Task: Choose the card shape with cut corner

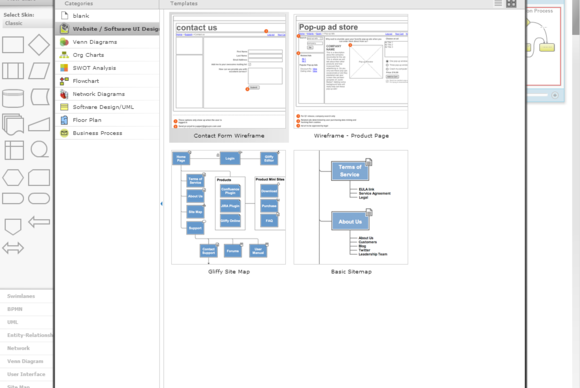Action: (x=39, y=178)
